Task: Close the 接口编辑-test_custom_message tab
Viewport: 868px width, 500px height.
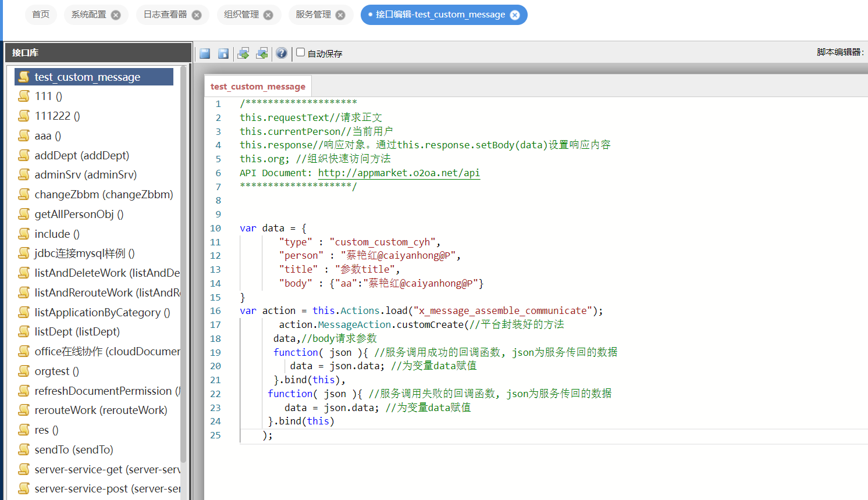Action: click(x=515, y=15)
